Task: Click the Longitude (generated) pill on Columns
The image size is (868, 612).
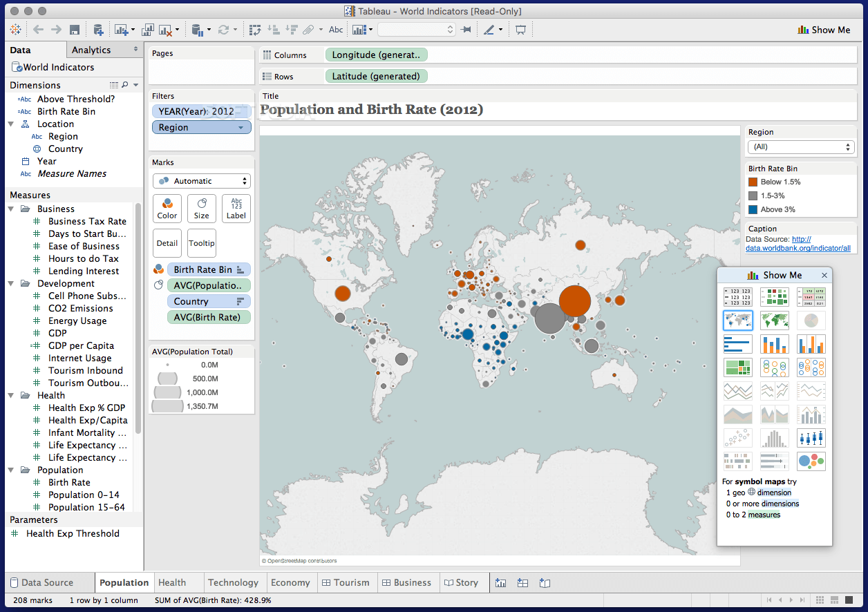Action: 377,55
